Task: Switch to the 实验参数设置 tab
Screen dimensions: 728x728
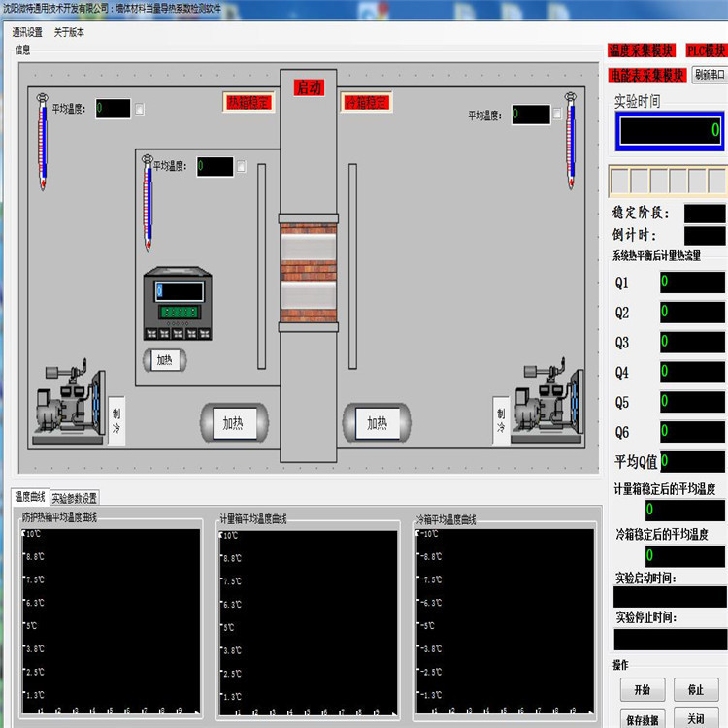Action: 75,498
